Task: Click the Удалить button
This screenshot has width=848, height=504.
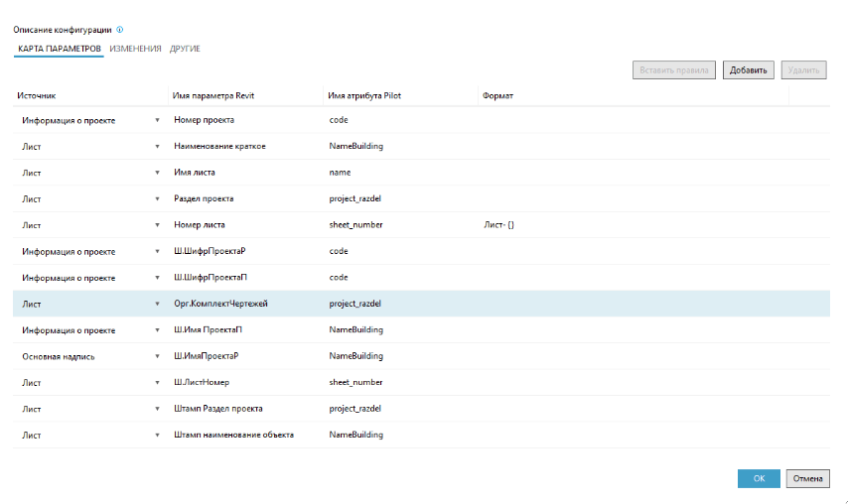Action: point(803,70)
